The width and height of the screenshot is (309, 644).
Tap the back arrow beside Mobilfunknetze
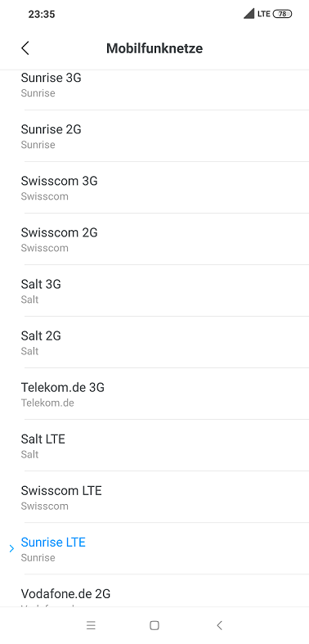[25, 48]
